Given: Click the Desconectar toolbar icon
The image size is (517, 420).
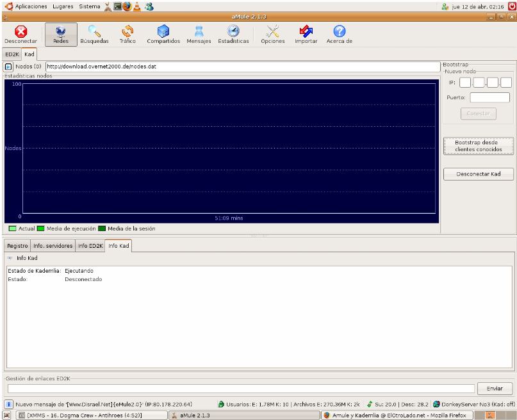Looking at the screenshot, I should click(20, 35).
